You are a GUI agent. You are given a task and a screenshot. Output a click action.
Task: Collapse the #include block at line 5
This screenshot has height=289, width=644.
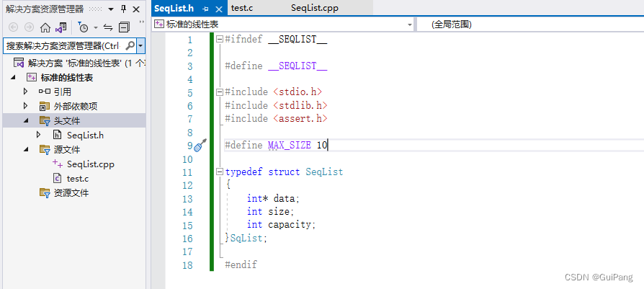(220, 92)
